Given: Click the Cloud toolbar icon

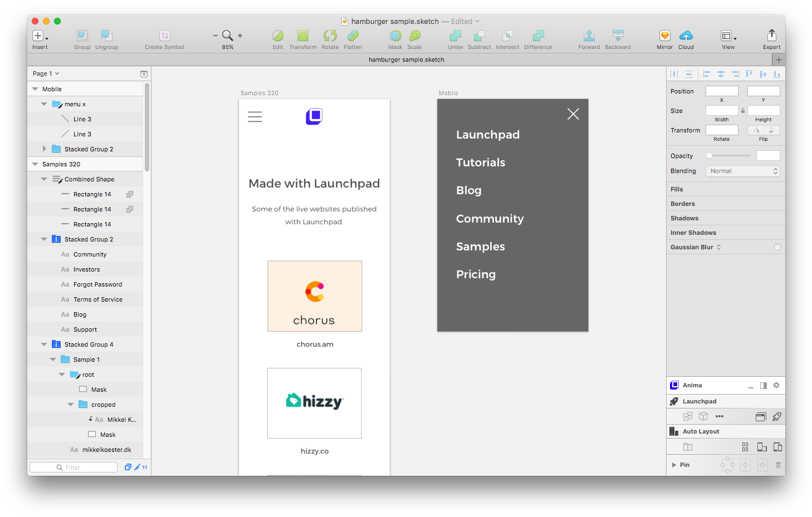Looking at the screenshot, I should tap(686, 36).
